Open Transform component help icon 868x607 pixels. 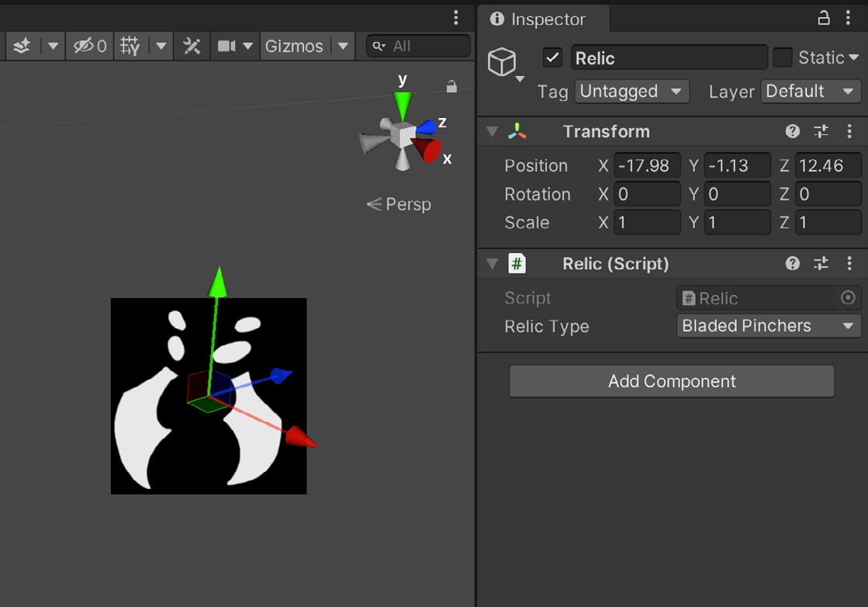pyautogui.click(x=792, y=131)
